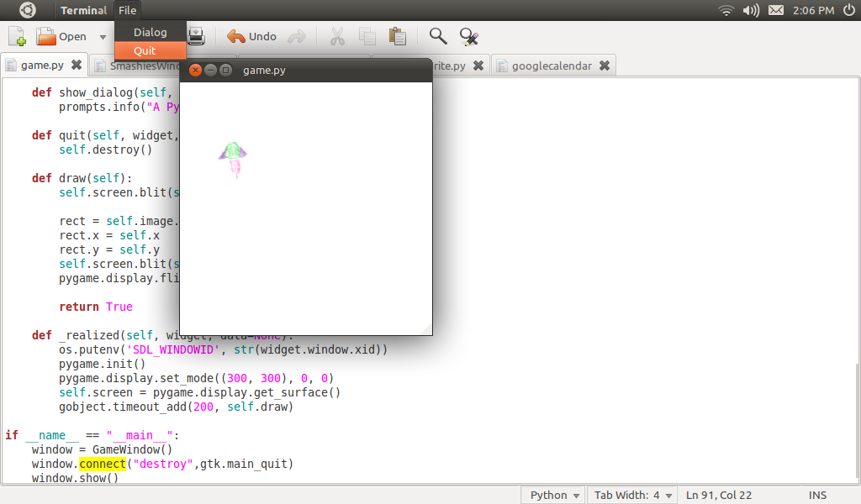861x504 pixels.
Task: Open Find and Replace tool
Action: [x=468, y=36]
